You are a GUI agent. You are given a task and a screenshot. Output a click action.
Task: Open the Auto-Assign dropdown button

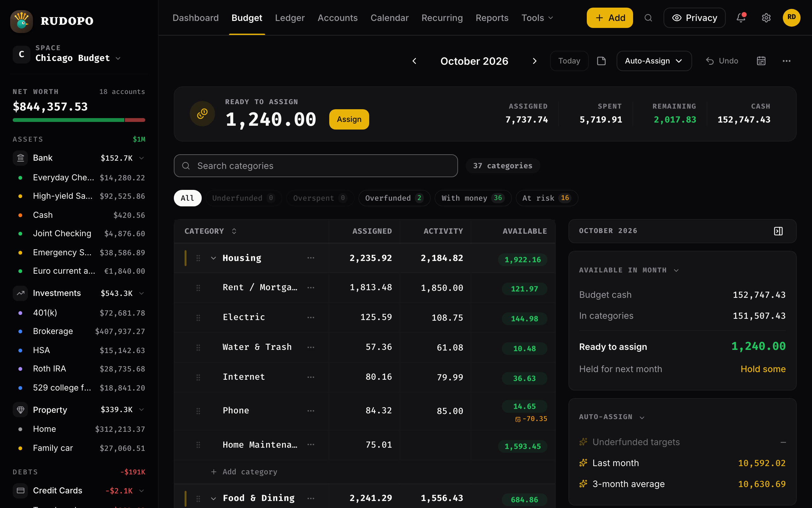coord(654,61)
